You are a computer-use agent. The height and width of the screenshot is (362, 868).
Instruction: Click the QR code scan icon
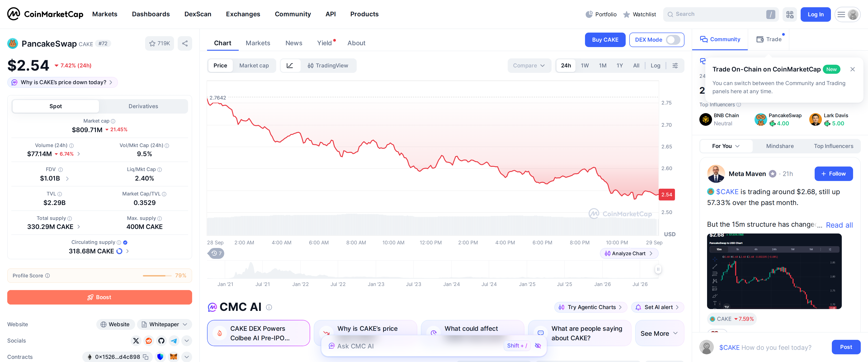790,14
